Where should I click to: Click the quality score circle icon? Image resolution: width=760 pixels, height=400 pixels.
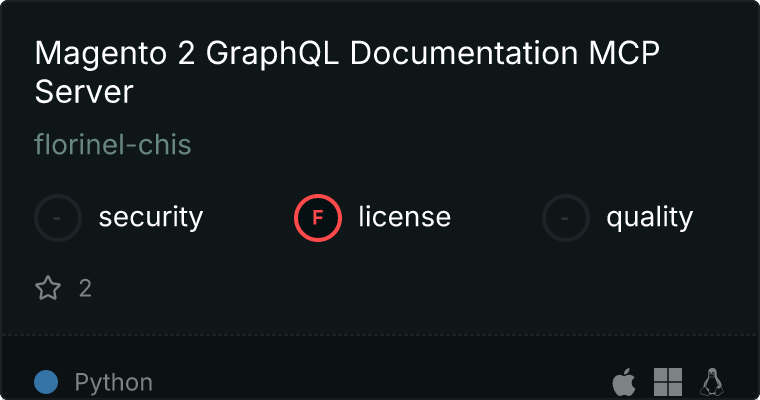coord(566,217)
